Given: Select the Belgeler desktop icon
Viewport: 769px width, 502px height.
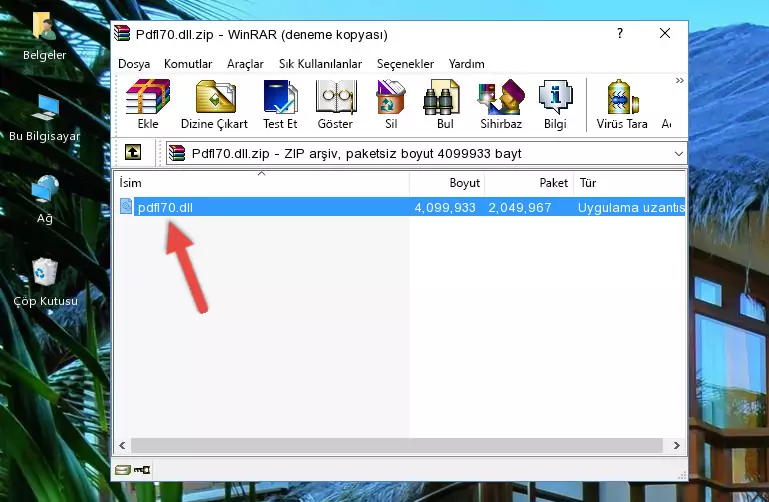Looking at the screenshot, I should pyautogui.click(x=44, y=36).
